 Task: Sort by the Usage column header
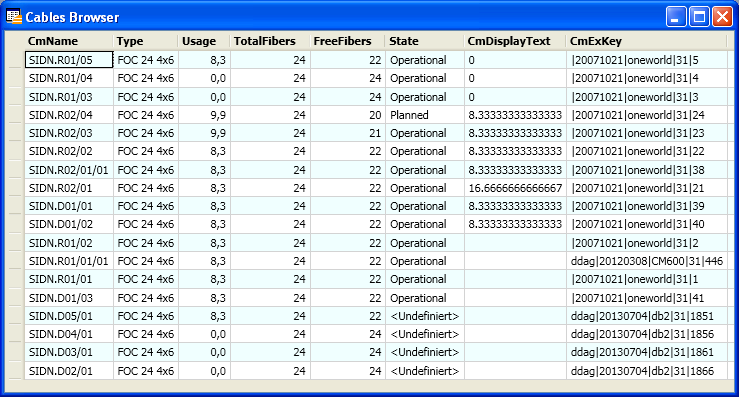point(204,41)
